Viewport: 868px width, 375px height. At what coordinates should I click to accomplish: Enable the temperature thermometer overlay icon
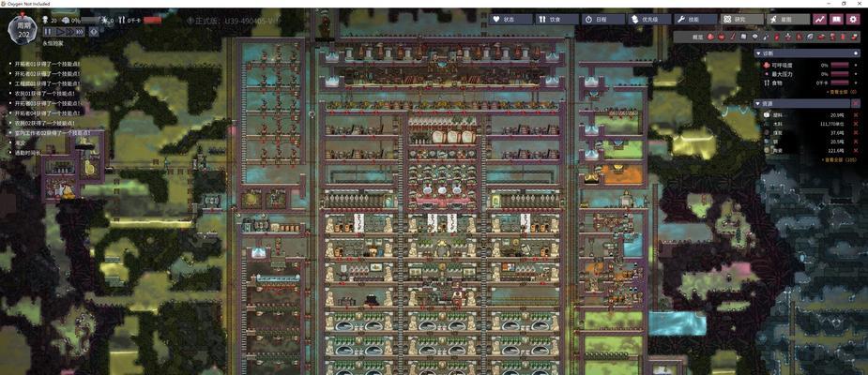click(x=733, y=37)
